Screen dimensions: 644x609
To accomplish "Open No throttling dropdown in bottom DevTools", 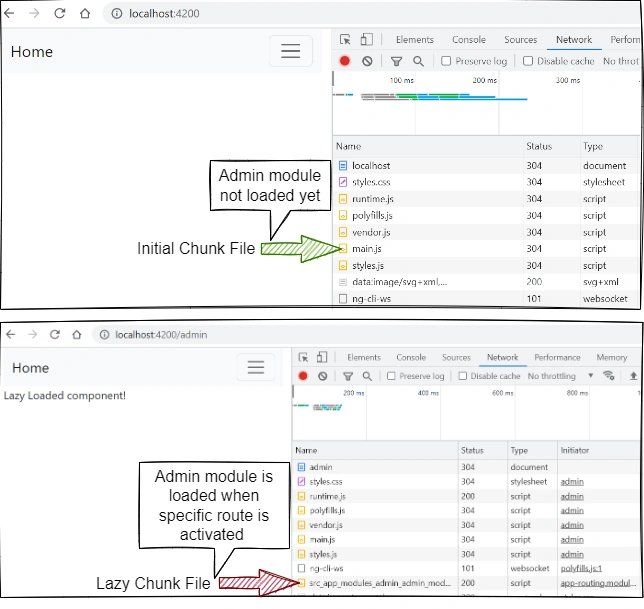I will pyautogui.click(x=560, y=376).
